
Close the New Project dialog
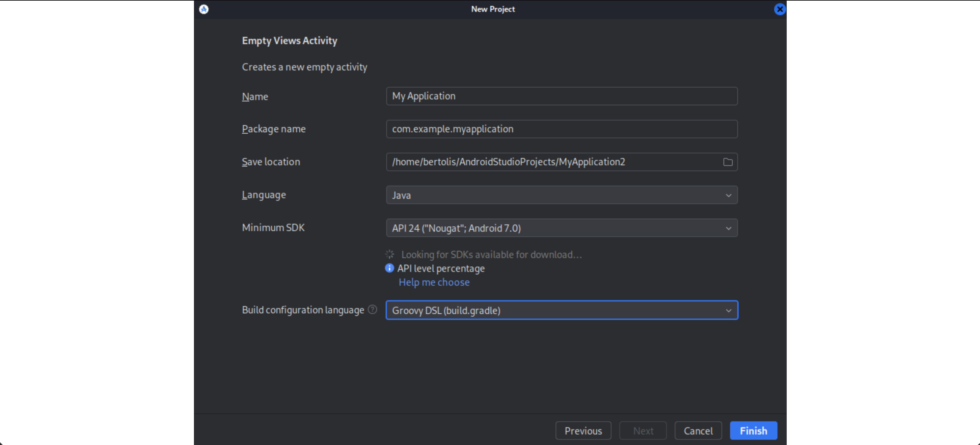click(779, 9)
